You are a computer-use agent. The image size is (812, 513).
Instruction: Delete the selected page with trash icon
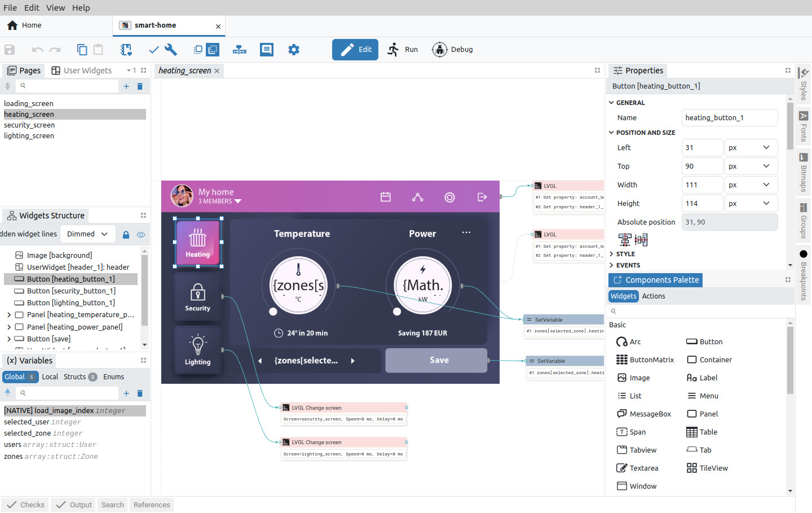(140, 86)
